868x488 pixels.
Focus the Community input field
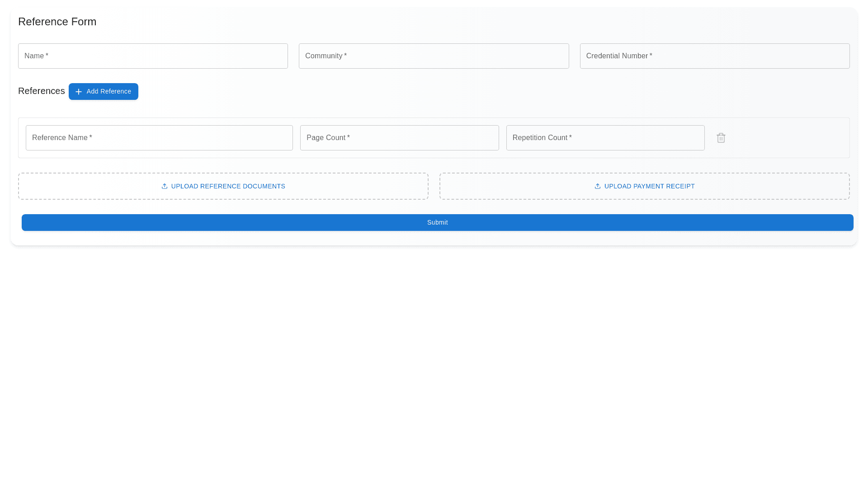coord(434,56)
